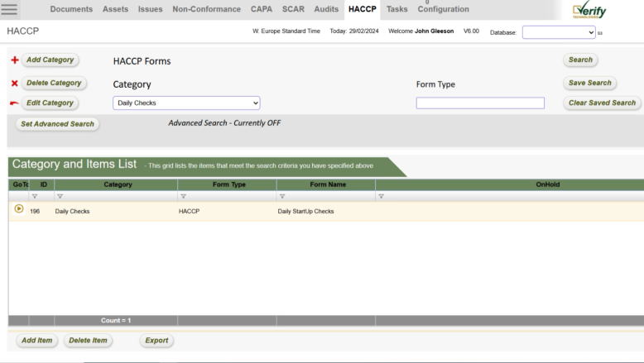Click into the Form Type text field
The height and width of the screenshot is (363, 644).
point(480,103)
